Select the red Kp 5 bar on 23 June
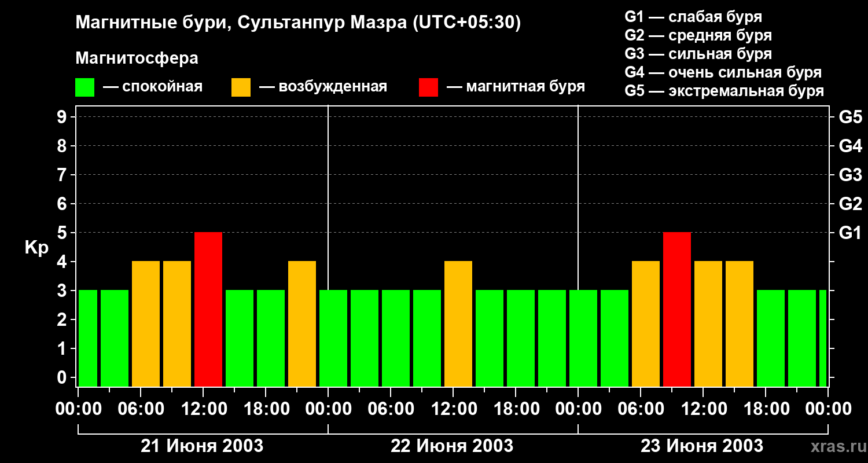This screenshot has height=463, width=868. (x=677, y=310)
